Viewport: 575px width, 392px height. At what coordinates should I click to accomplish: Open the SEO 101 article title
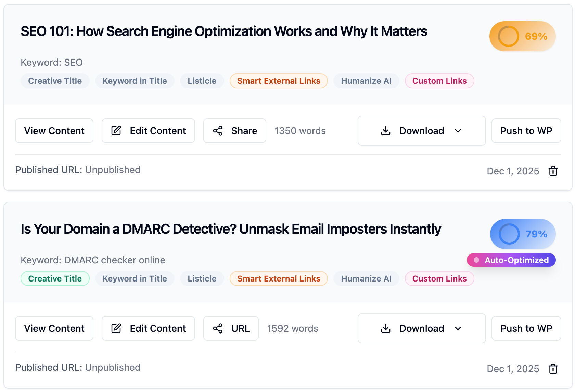point(224,31)
